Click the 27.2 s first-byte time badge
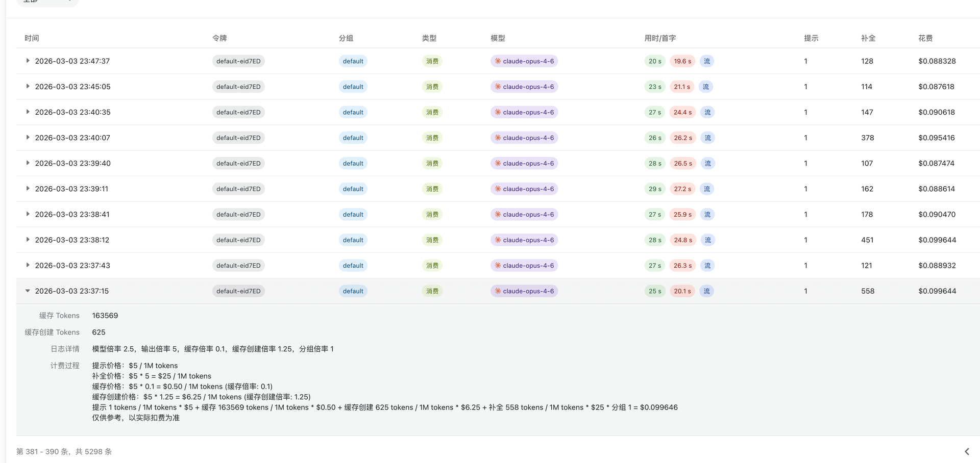 pos(682,189)
